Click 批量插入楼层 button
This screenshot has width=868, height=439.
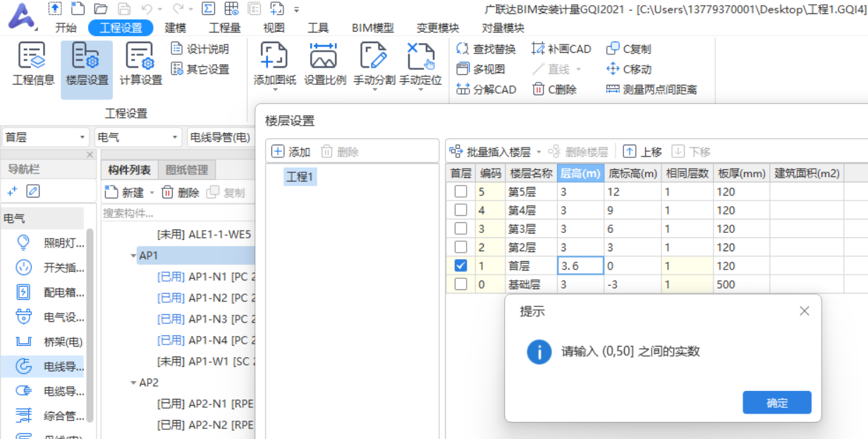pyautogui.click(x=491, y=152)
